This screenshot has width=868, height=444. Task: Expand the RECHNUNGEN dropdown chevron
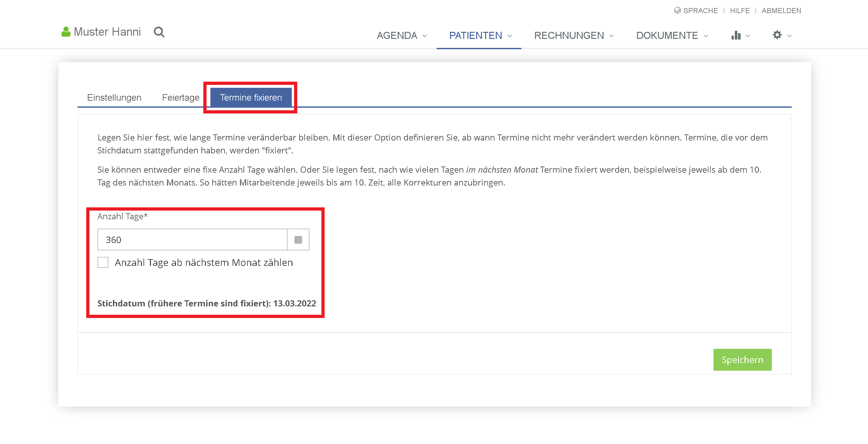[x=612, y=36]
